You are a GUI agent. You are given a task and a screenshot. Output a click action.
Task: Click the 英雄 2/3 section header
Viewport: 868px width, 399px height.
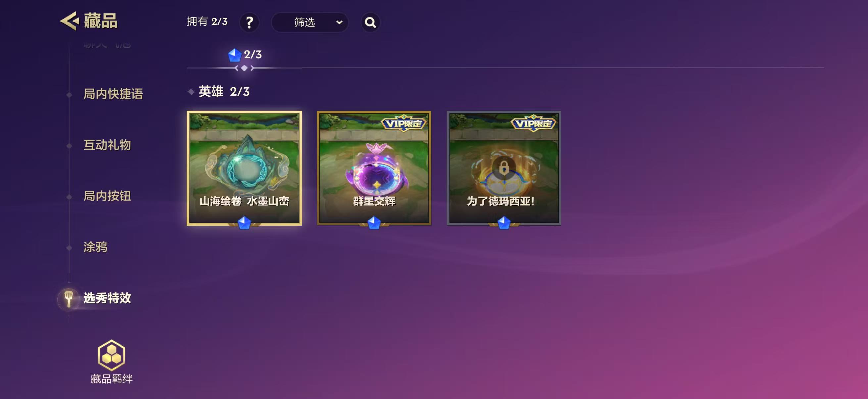[x=224, y=92]
